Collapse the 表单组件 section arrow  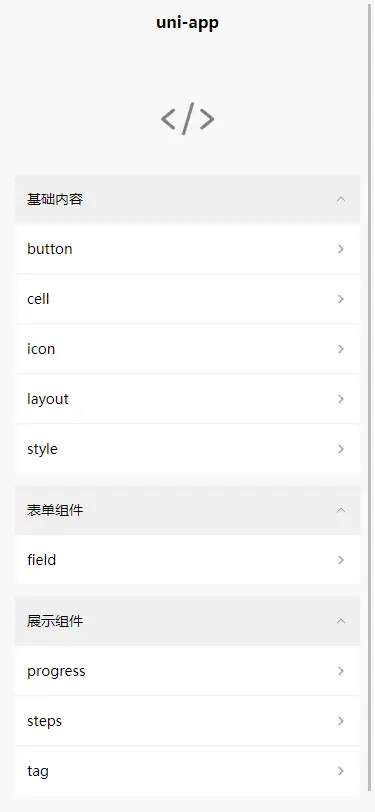(341, 510)
